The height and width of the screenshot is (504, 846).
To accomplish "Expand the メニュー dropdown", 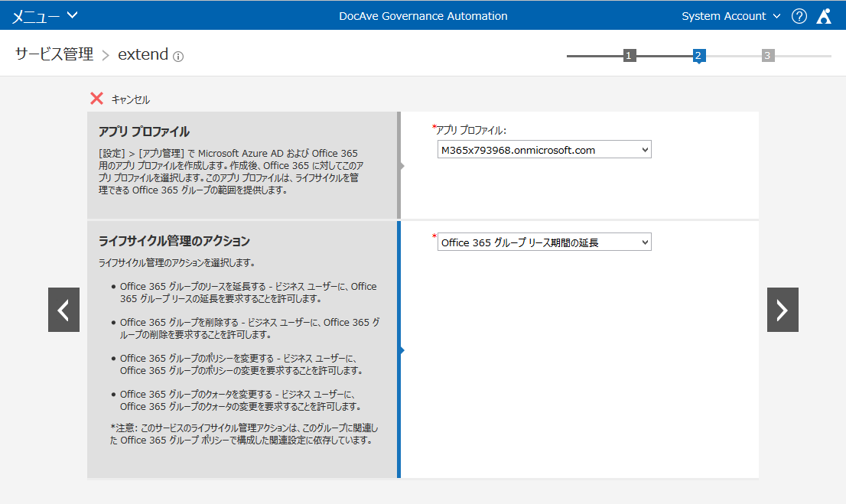I will (x=45, y=16).
